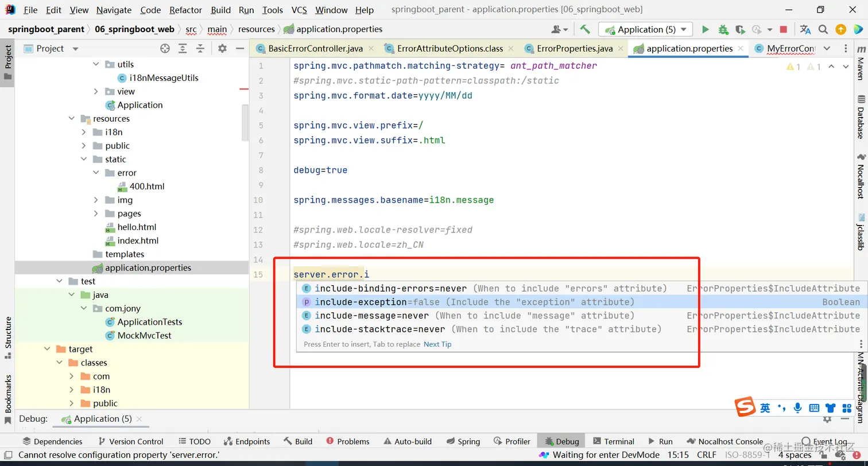This screenshot has height=466, width=868.
Task: Open the Version Control tool window
Action: point(130,441)
